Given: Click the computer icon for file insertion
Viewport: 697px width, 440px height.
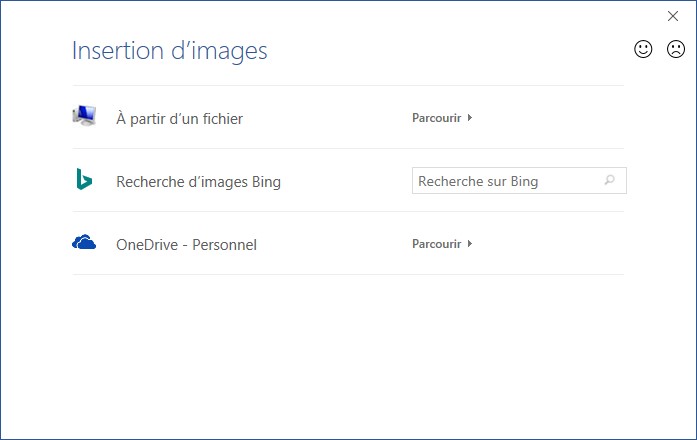Looking at the screenshot, I should pos(84,117).
